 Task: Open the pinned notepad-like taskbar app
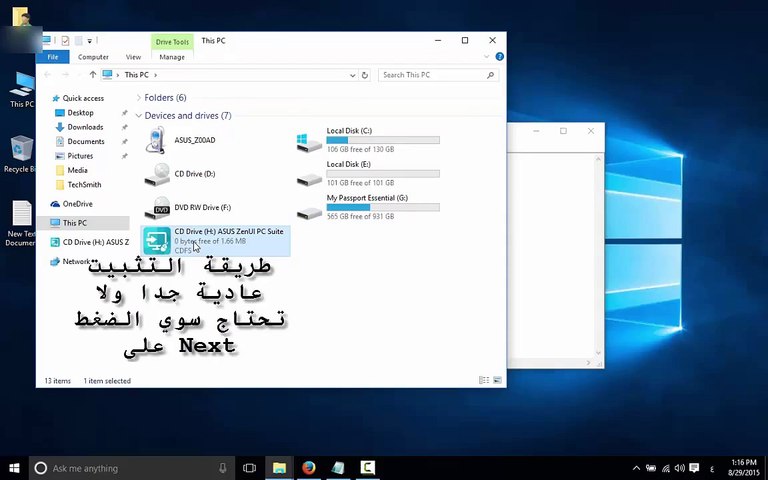click(x=338, y=468)
